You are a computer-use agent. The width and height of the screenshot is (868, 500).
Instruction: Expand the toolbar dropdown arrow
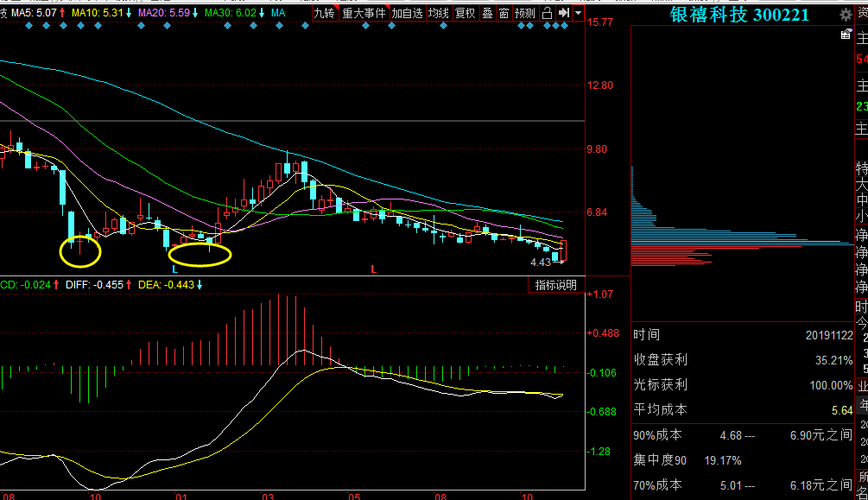(578, 13)
